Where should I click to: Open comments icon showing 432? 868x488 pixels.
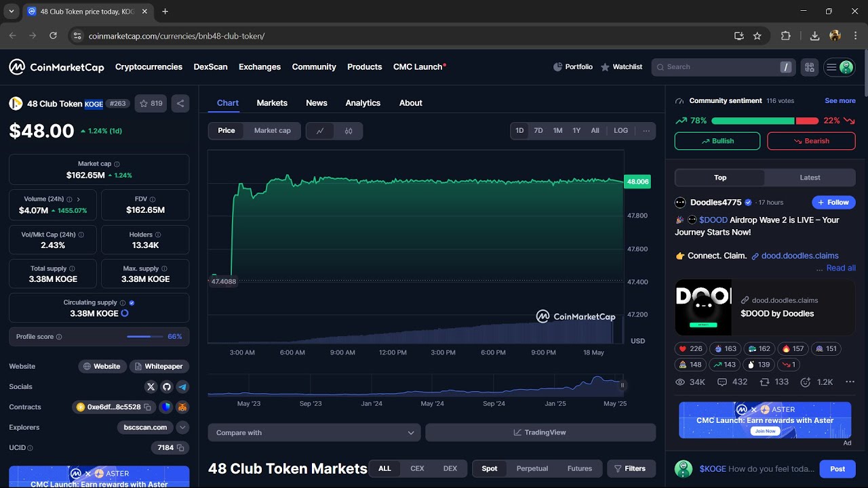coord(732,382)
